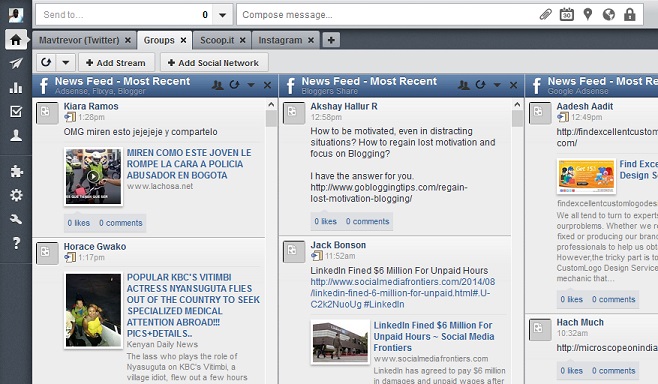
Task: Switch to the Scoop.it tab
Action: (217, 40)
